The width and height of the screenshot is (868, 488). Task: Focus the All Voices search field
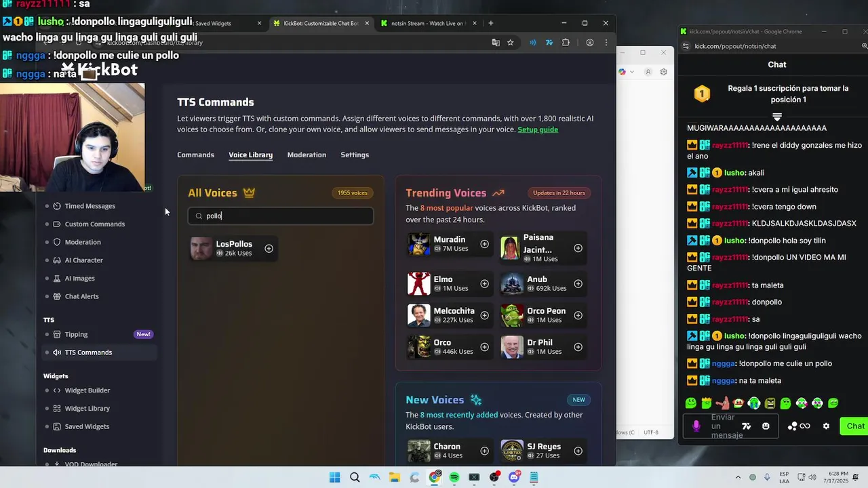(x=281, y=216)
